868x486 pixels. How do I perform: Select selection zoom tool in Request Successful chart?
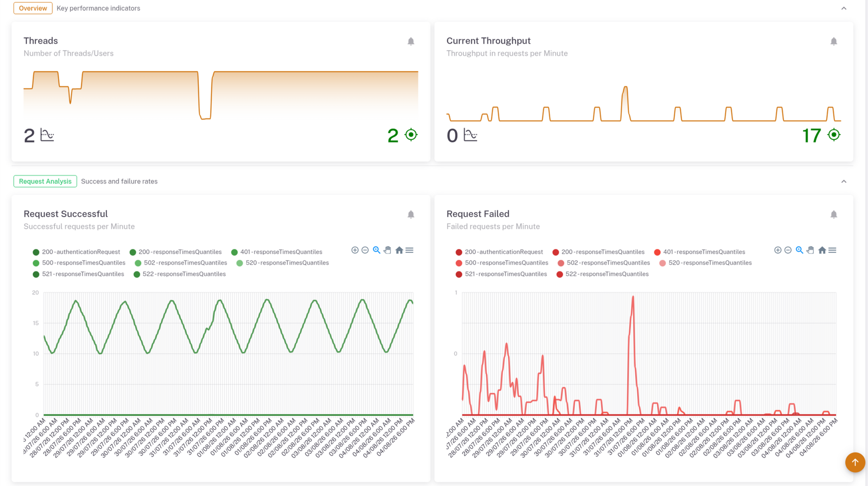pyautogui.click(x=376, y=250)
